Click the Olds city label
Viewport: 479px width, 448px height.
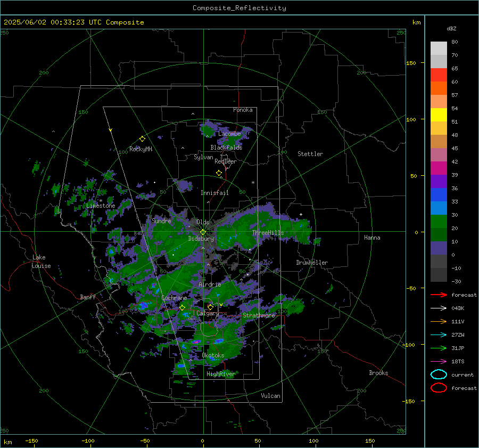203,222
